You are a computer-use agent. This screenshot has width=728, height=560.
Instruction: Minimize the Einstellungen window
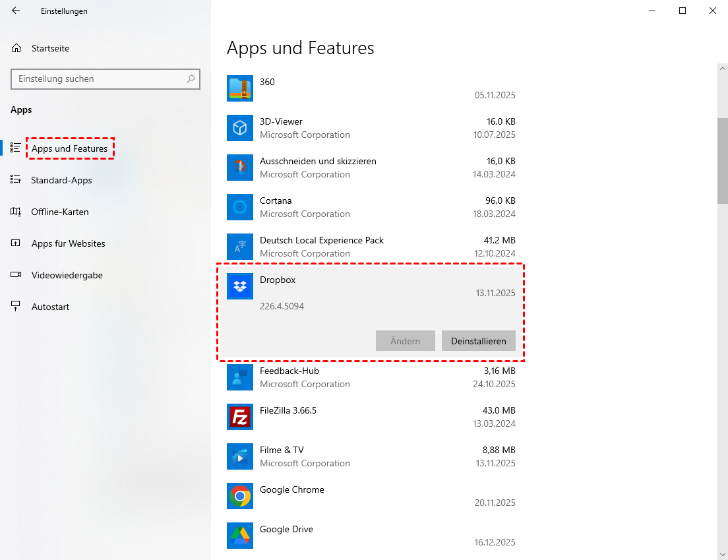coord(652,11)
